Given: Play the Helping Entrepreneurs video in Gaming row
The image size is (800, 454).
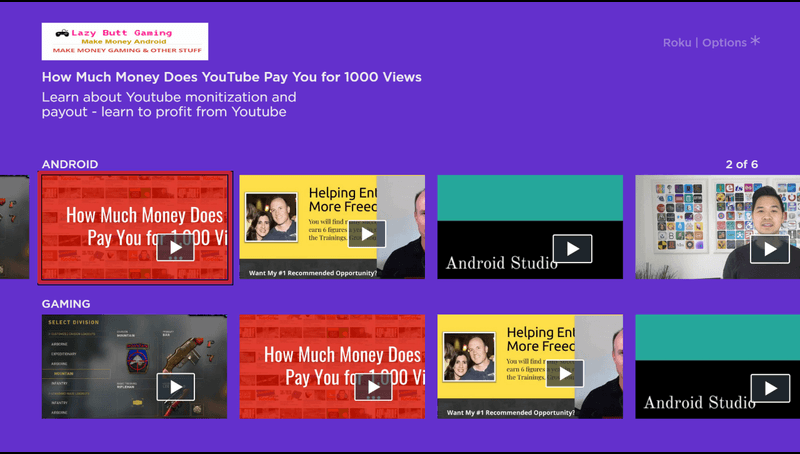Looking at the screenshot, I should pos(565,373).
